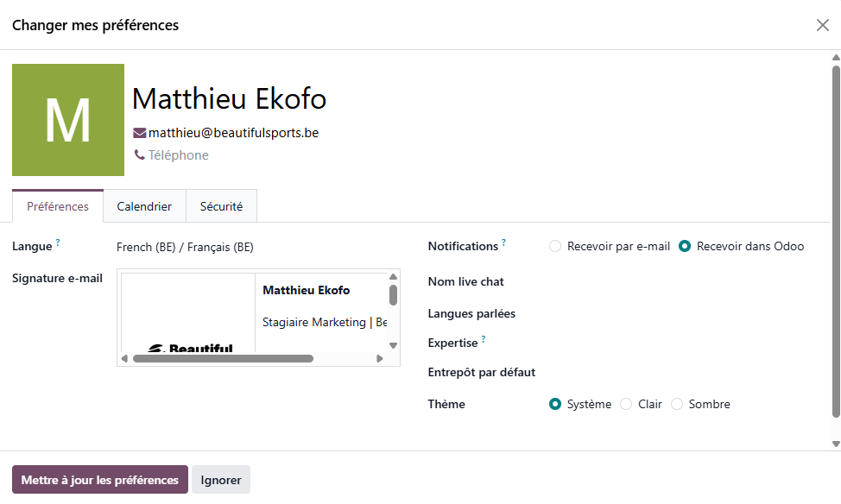The height and width of the screenshot is (504, 841).
Task: Choose the Clair theme
Action: (626, 404)
